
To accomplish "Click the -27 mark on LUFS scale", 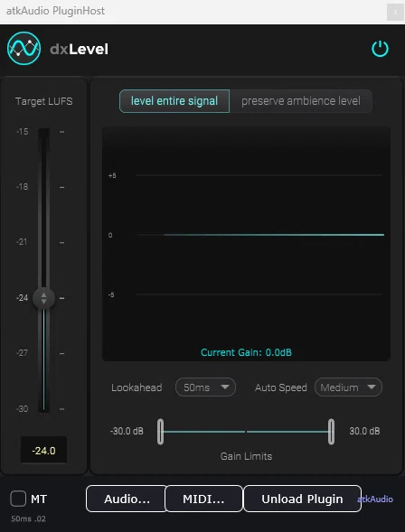I will click(x=22, y=353).
